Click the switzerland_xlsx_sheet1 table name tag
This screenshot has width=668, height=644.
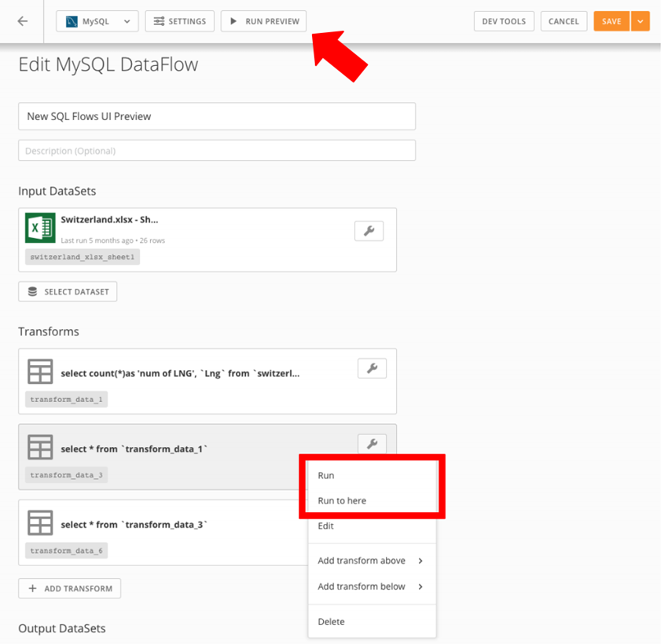pyautogui.click(x=83, y=257)
